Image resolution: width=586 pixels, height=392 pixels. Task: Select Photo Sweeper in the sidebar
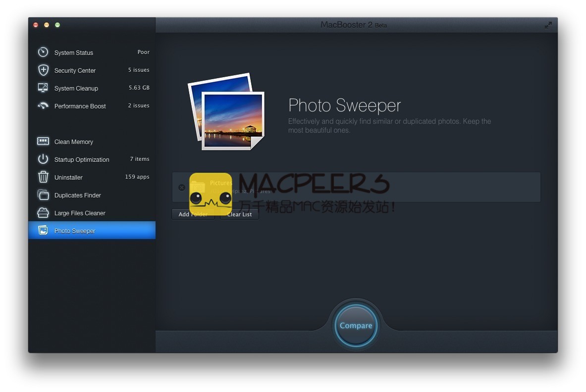[x=75, y=231]
